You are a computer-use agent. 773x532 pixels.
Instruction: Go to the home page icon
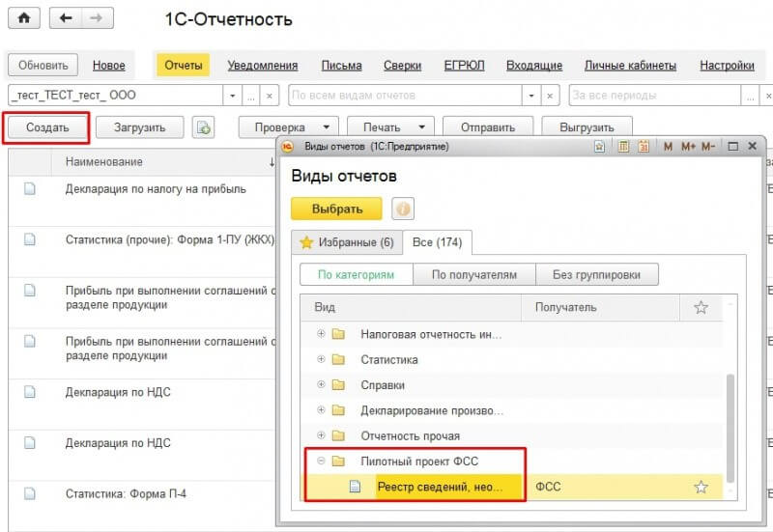23,18
